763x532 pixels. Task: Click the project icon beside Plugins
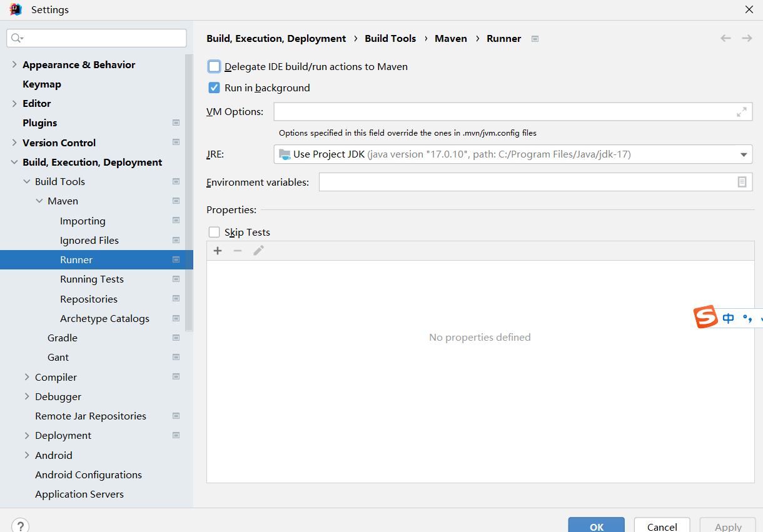(x=176, y=123)
